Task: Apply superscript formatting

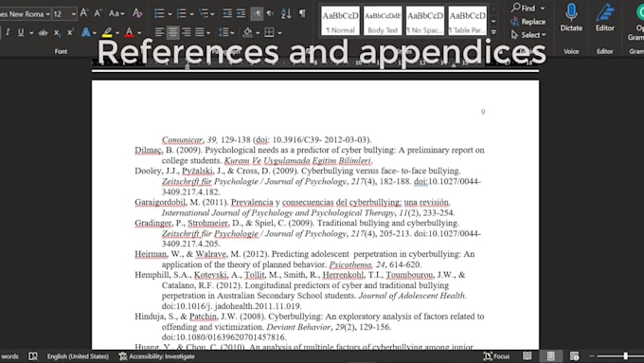Action: pos(70,32)
